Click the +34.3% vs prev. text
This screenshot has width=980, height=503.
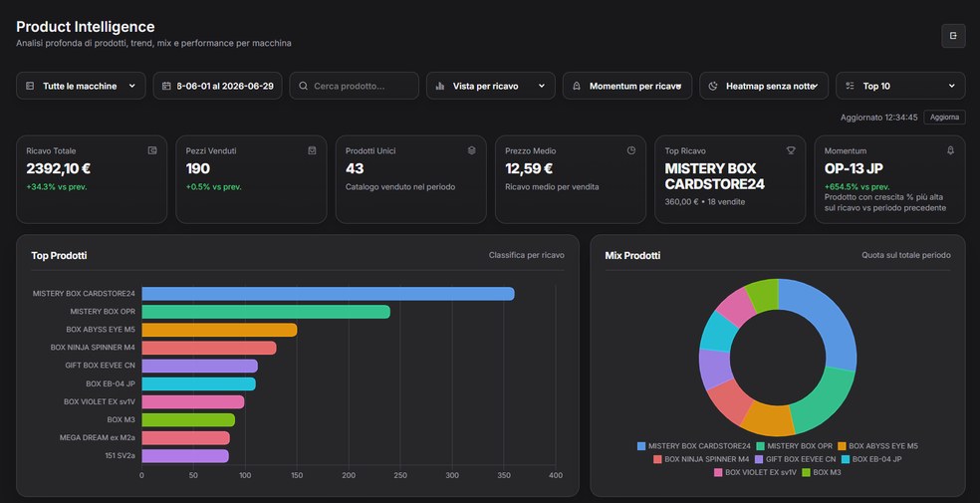click(x=56, y=187)
